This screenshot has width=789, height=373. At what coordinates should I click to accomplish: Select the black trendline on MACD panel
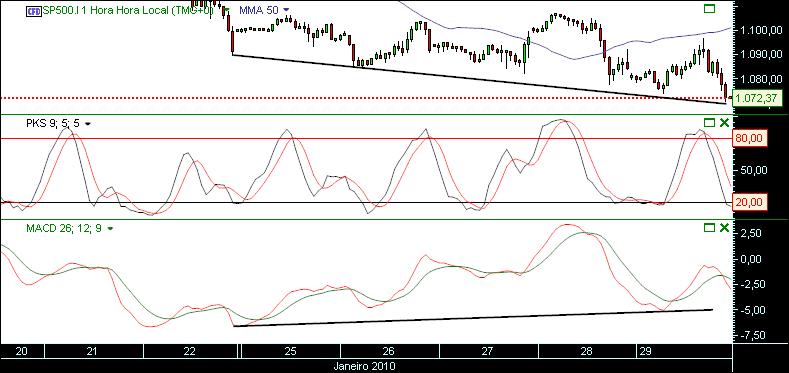(x=473, y=318)
